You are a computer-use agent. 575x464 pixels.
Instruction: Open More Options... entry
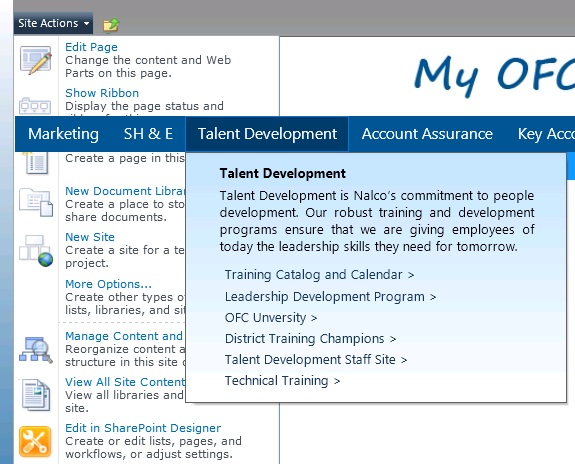pyautogui.click(x=108, y=284)
